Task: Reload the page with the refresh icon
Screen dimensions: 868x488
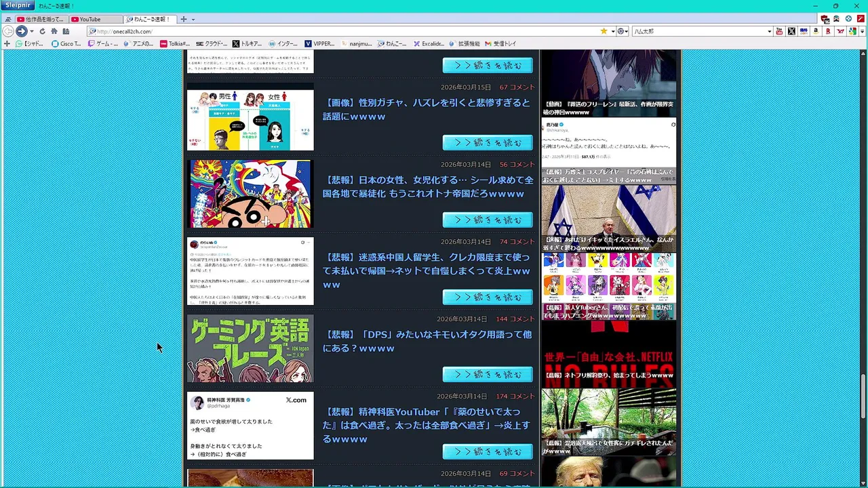Action: (42, 31)
